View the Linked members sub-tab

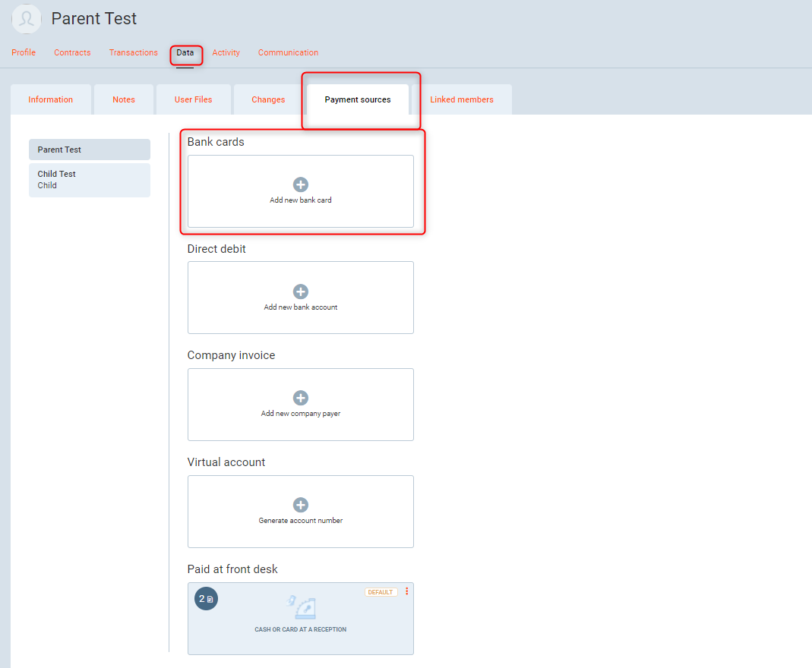pos(462,99)
